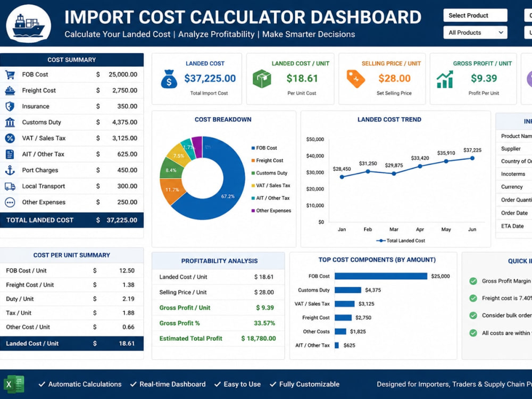Click the Automatic Calculations checkmark
Viewport: 532px width, 399px height.
[x=41, y=384]
